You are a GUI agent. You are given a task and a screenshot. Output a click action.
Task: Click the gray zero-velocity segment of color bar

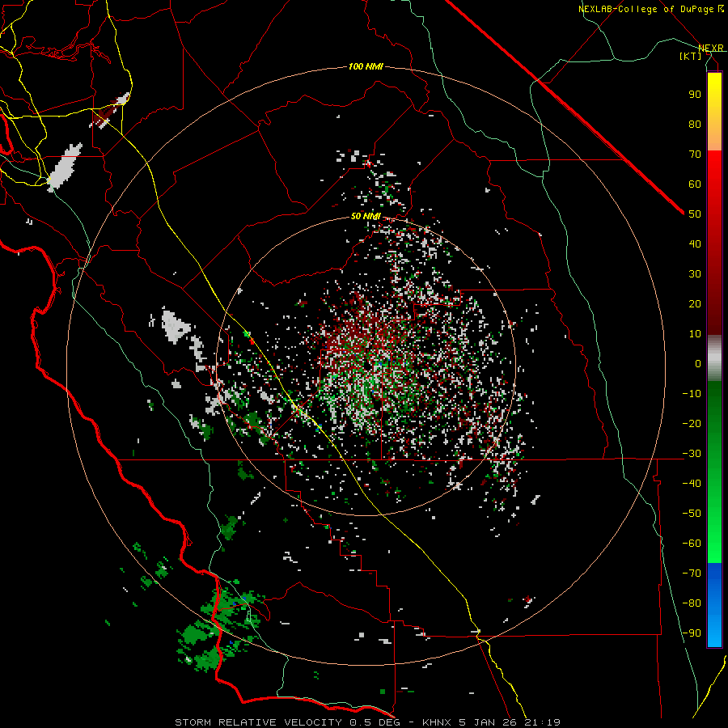coord(714,358)
